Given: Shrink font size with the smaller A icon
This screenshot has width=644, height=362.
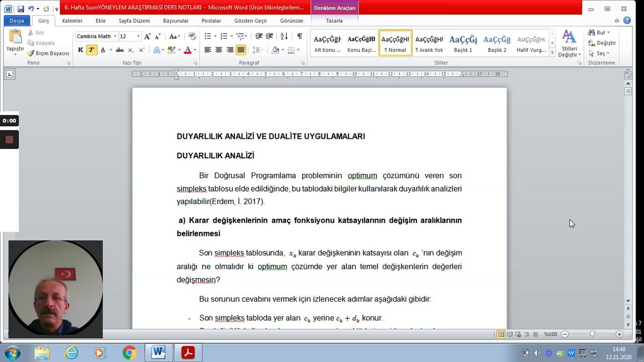Looking at the screenshot, I should pos(158,37).
